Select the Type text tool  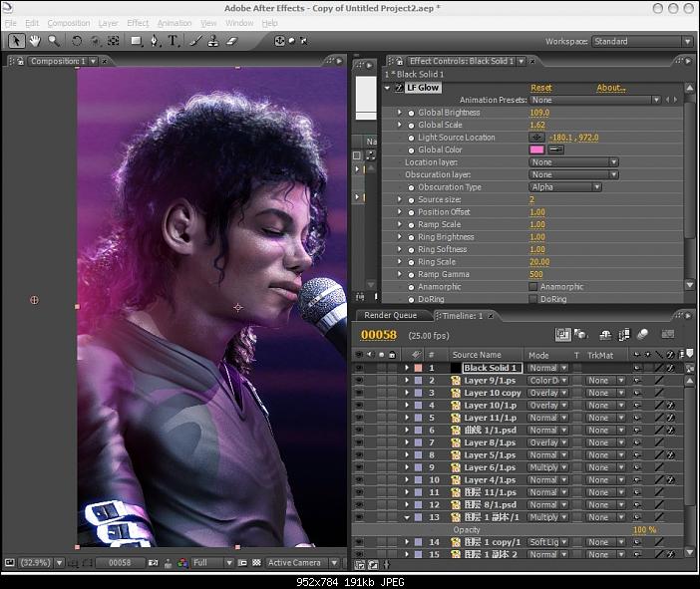174,41
